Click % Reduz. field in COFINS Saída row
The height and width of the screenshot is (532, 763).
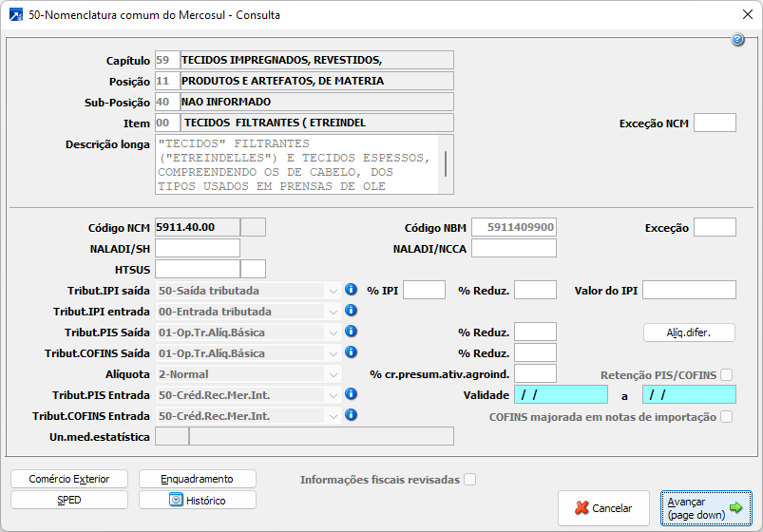tap(535, 352)
